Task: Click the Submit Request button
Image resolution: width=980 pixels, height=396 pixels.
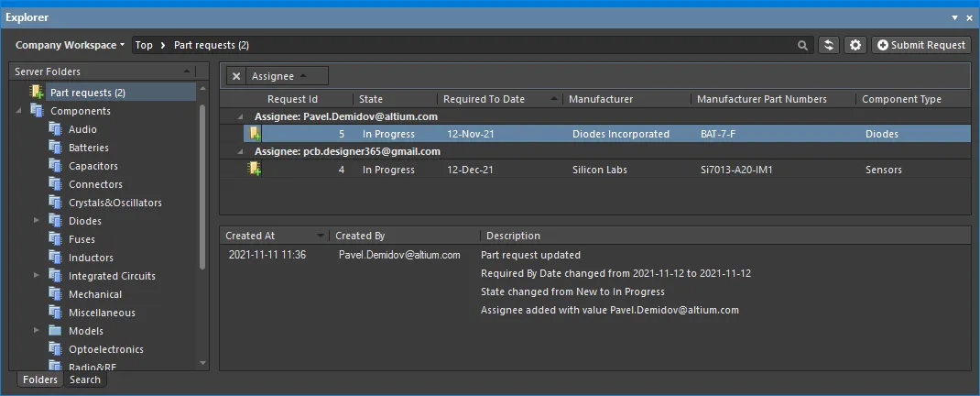Action: coord(921,45)
